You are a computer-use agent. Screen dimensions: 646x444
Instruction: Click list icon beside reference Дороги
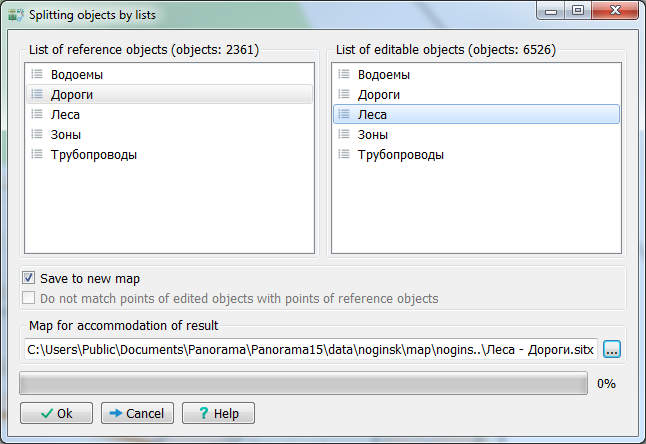(37, 94)
